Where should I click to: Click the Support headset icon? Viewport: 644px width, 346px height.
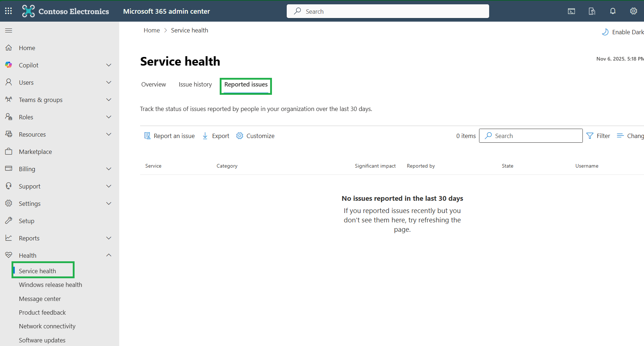coord(9,186)
